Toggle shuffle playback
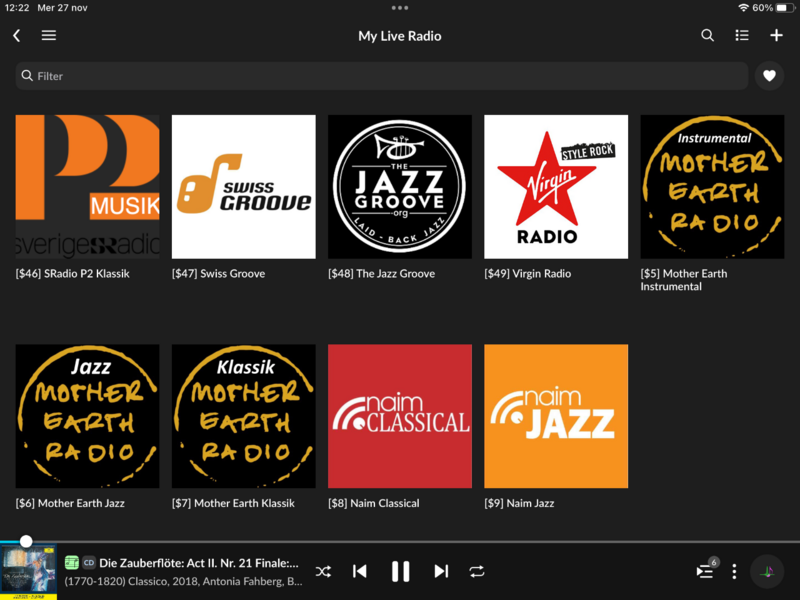 tap(323, 571)
